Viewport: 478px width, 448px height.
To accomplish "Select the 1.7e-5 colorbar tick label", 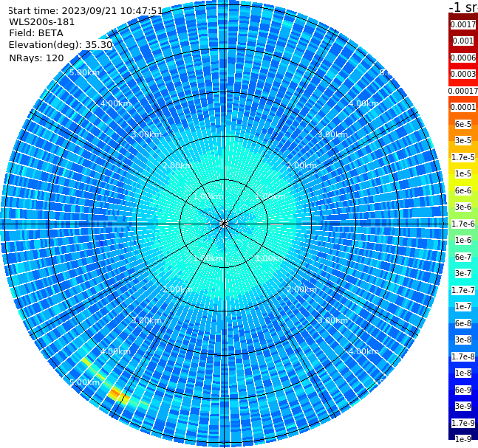I will click(x=463, y=157).
